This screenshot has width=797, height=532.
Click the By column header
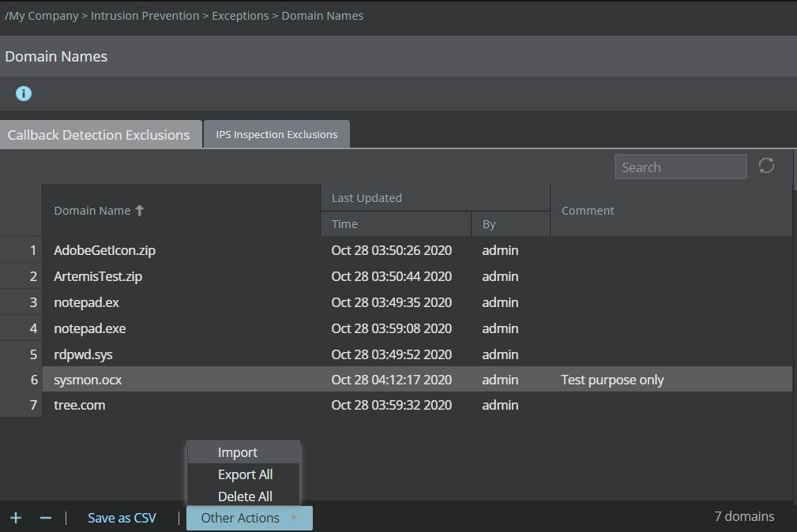[x=510, y=224]
